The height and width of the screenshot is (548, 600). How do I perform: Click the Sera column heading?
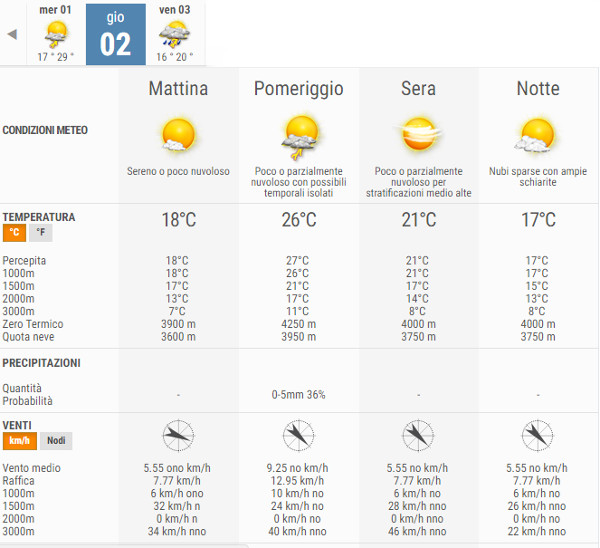[x=418, y=89]
